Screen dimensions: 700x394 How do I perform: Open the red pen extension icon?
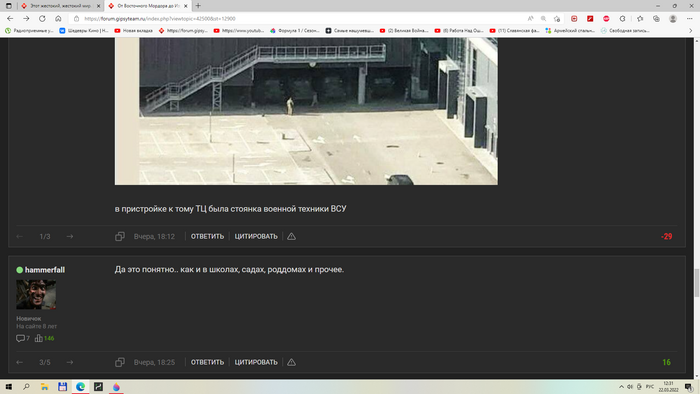tap(590, 19)
